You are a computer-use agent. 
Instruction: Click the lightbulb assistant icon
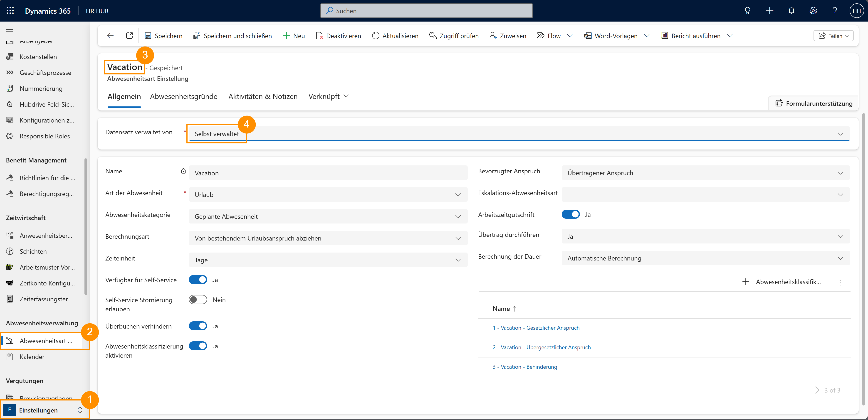coord(747,11)
